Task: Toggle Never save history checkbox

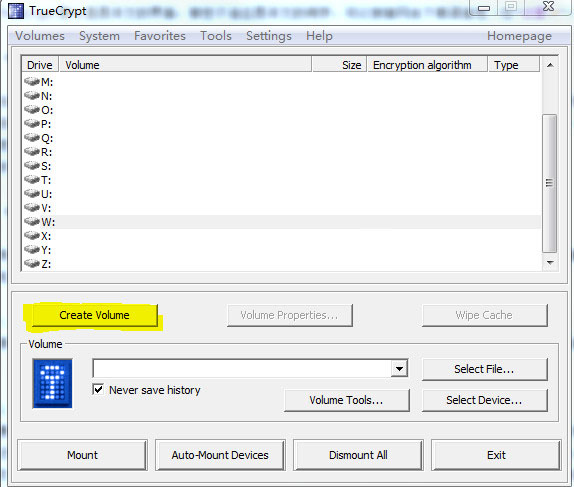Action: (x=98, y=389)
